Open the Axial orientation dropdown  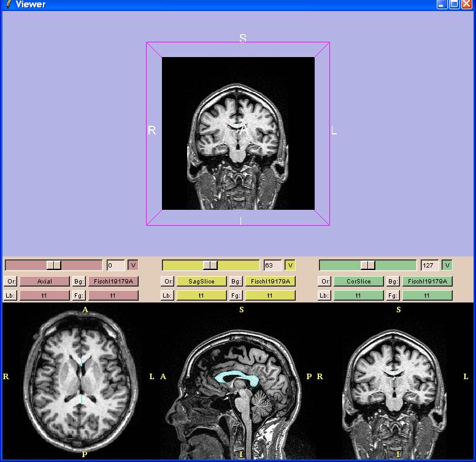tap(45, 282)
